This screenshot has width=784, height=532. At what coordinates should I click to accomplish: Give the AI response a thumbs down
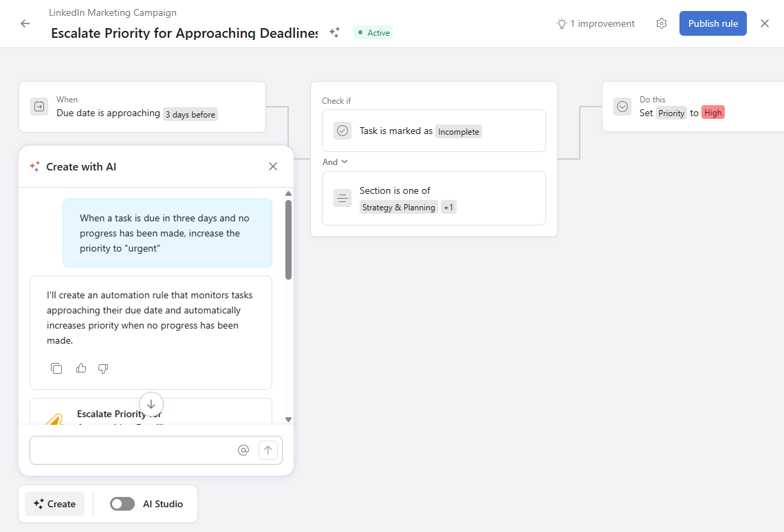click(x=102, y=368)
